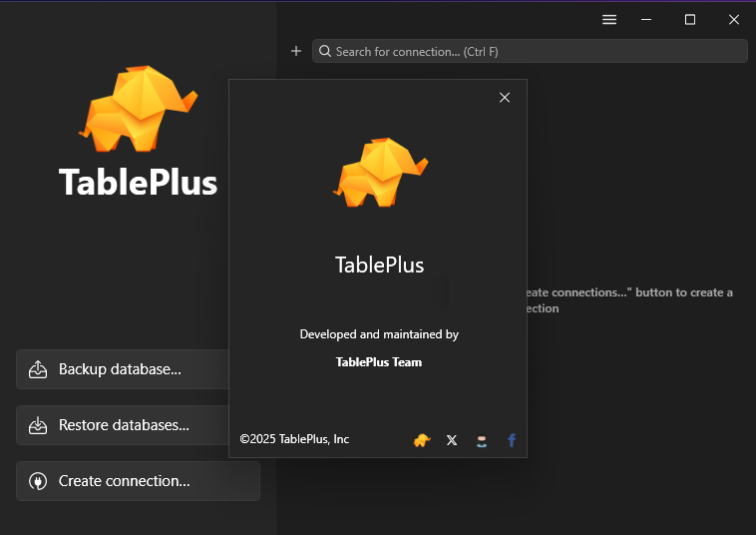Viewport: 756px width, 535px height.
Task: Close the About TablePlus dialog
Action: pos(505,98)
